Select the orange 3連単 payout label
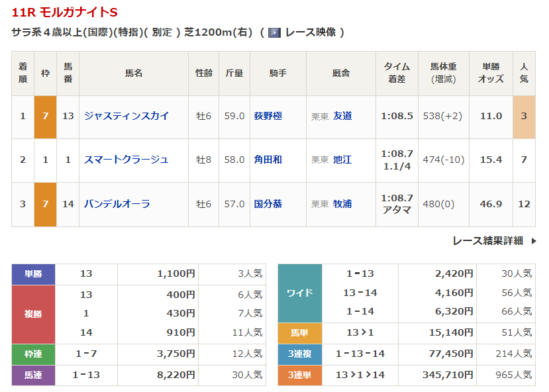 (x=299, y=375)
